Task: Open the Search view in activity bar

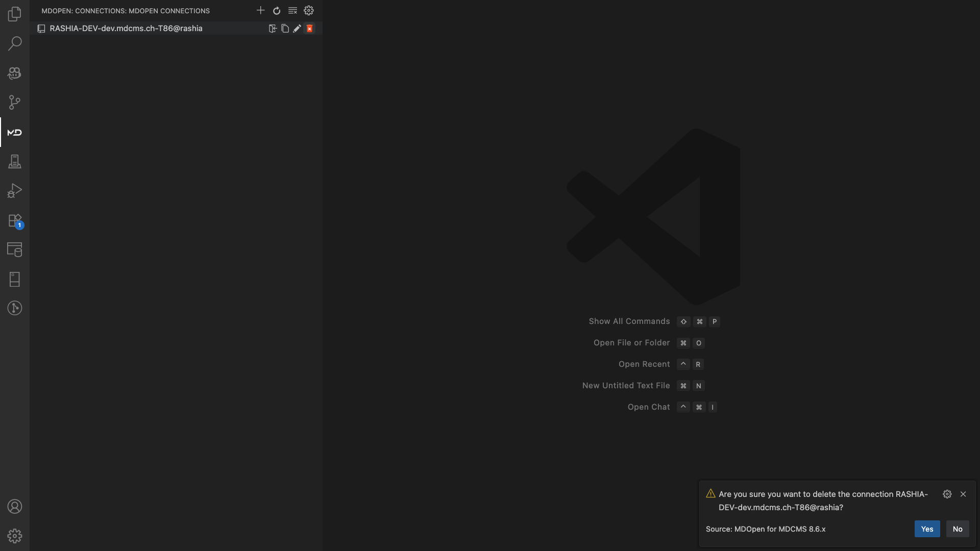Action: 15,43
